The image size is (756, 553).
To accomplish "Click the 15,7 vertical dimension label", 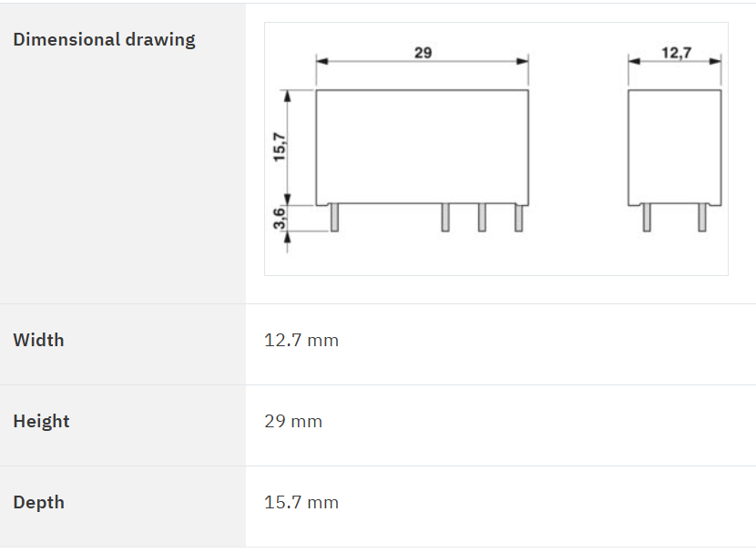I will 280,147.
